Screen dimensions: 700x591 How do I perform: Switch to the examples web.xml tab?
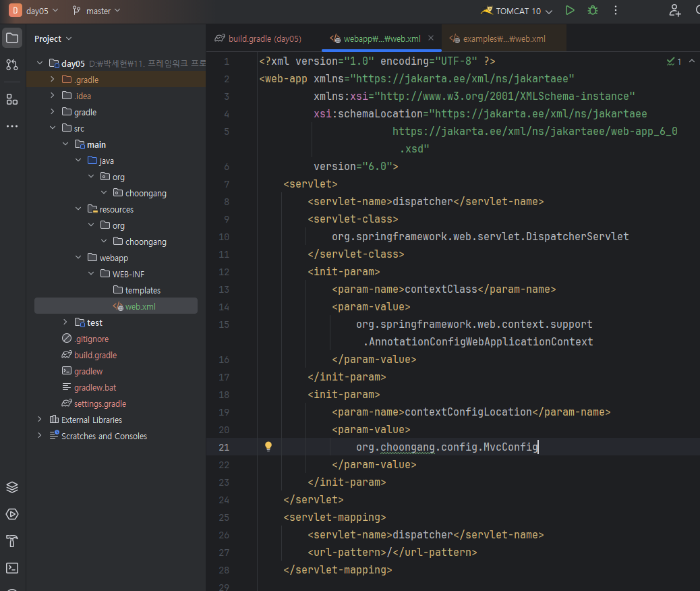498,38
